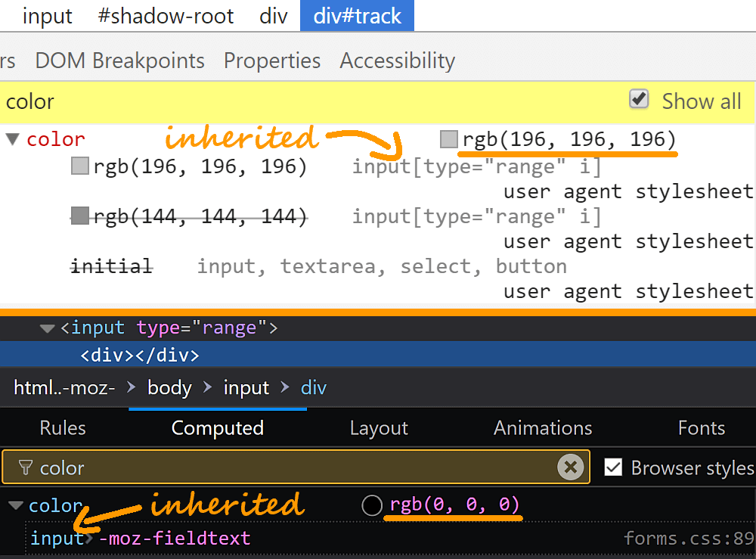Disable the Browser styles checkbox
756x559 pixels.
pyautogui.click(x=614, y=468)
